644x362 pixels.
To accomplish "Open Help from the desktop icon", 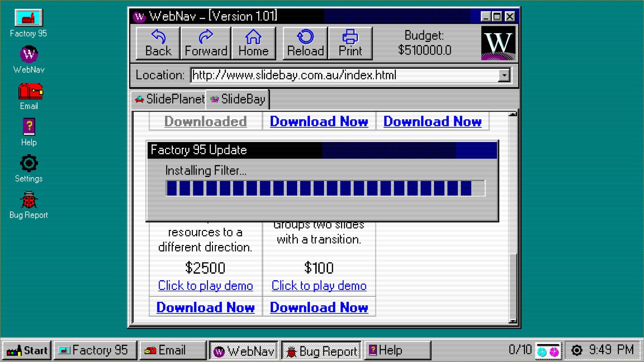I will click(29, 127).
